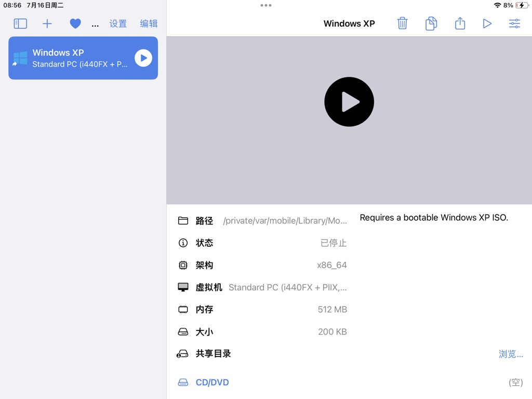Image resolution: width=532 pixels, height=399 pixels.
Task: Tap the Wi-Fi status icon
Action: pyautogui.click(x=497, y=5)
